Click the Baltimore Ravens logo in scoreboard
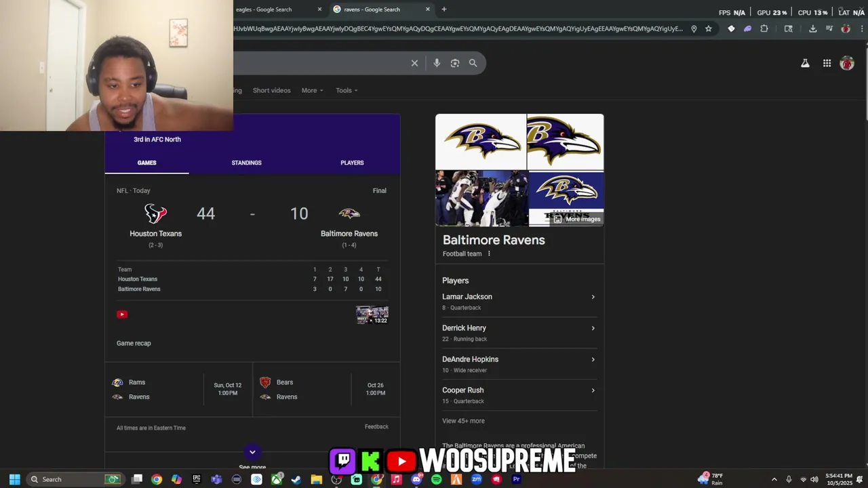The height and width of the screenshot is (488, 868). point(349,213)
